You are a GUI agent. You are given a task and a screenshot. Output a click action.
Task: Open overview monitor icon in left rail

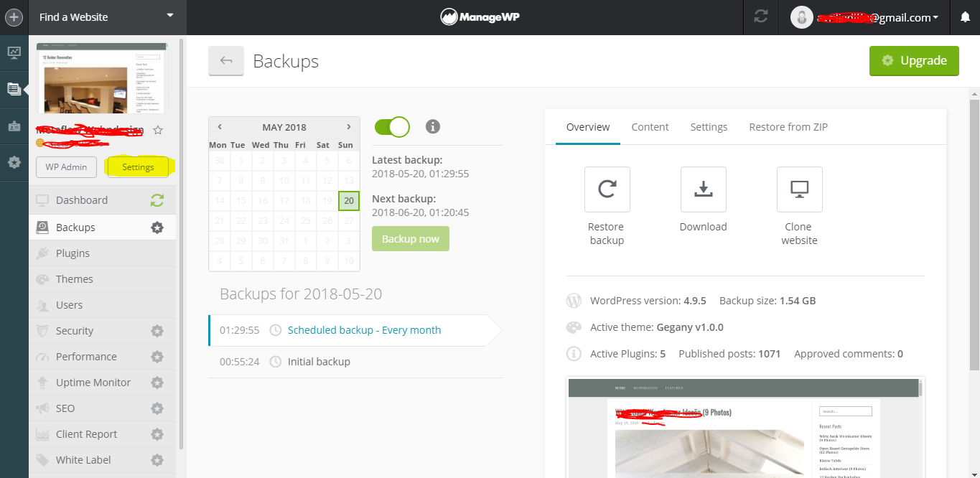(14, 52)
